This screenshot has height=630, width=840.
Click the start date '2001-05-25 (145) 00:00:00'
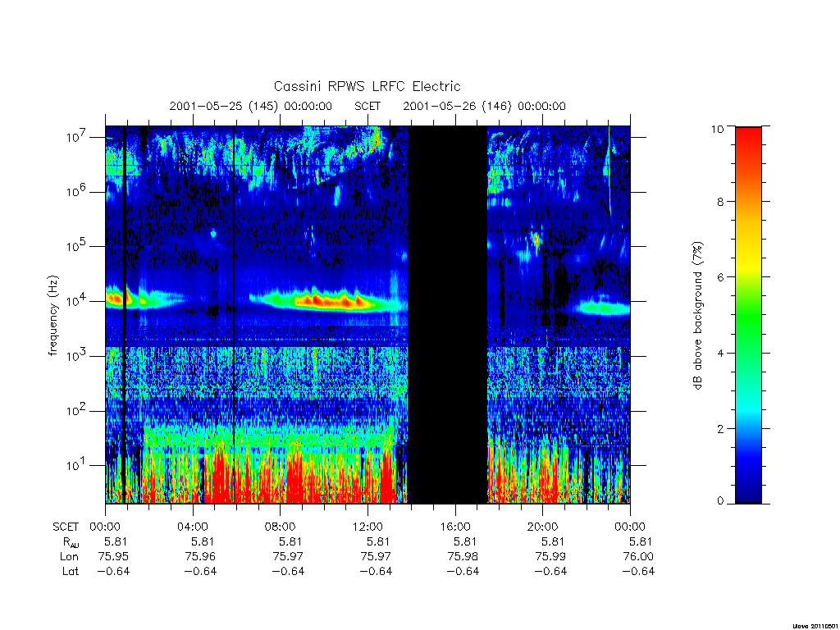click(251, 106)
